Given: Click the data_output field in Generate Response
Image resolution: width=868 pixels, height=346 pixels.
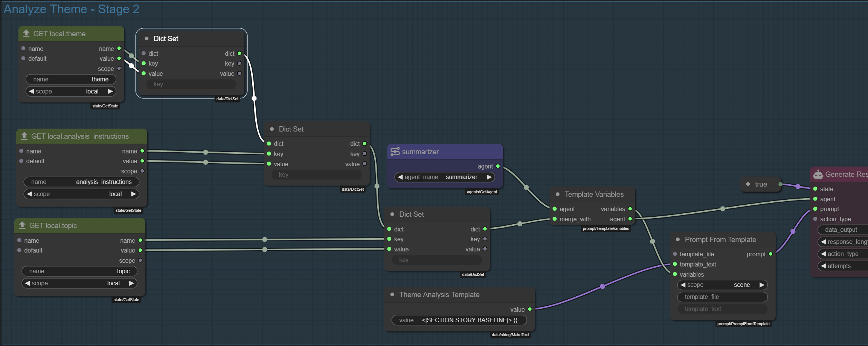Looking at the screenshot, I should (x=843, y=230).
